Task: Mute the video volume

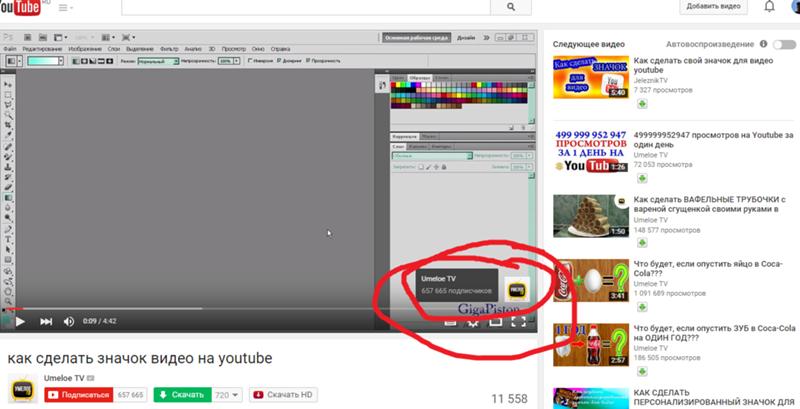Action: point(69,321)
